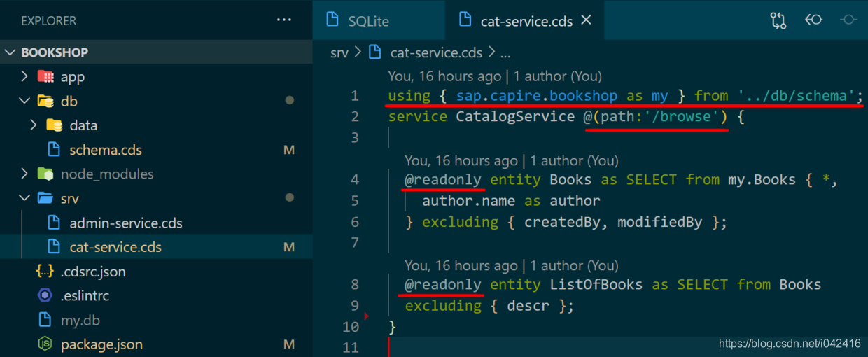Click the CodeLens above line 8

click(512, 266)
